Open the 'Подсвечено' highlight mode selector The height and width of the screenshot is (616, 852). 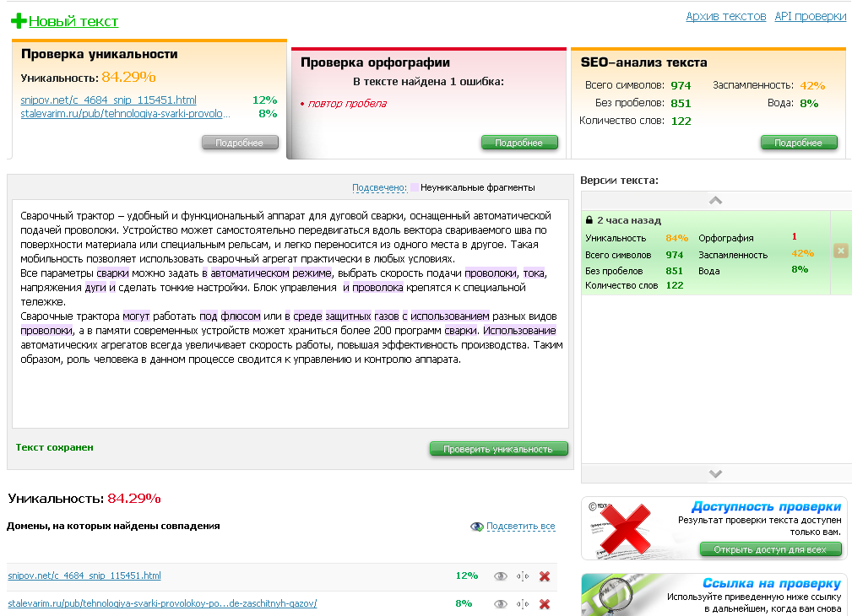point(379,187)
